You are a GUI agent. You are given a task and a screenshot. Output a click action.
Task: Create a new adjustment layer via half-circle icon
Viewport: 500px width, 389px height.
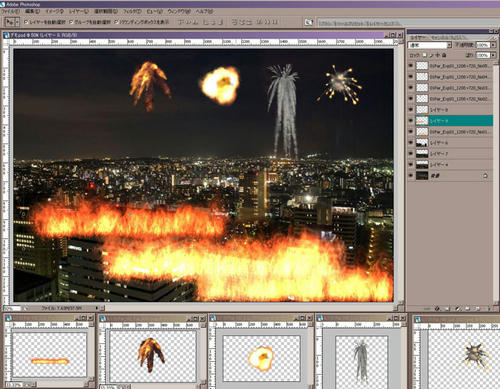[x=458, y=309]
